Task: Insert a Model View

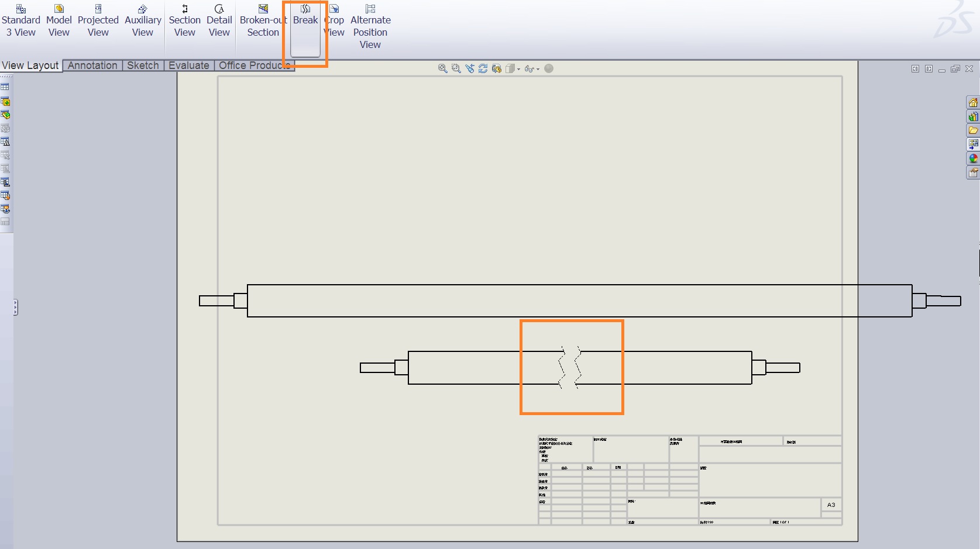Action: coord(59,20)
